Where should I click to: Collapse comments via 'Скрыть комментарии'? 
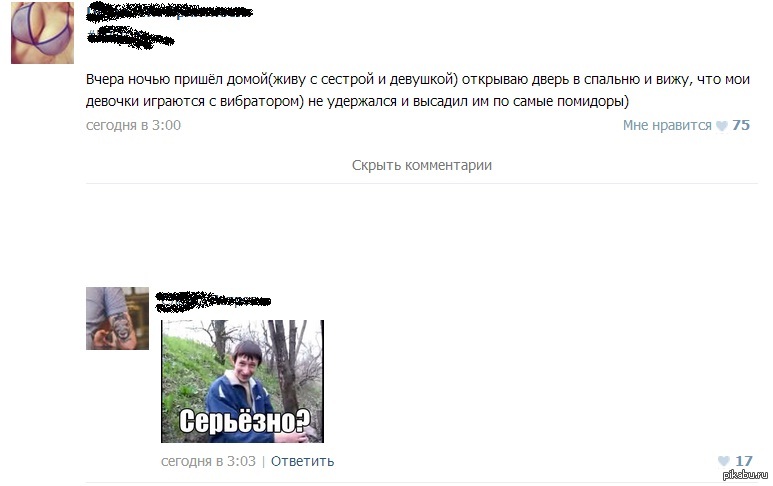pos(422,165)
